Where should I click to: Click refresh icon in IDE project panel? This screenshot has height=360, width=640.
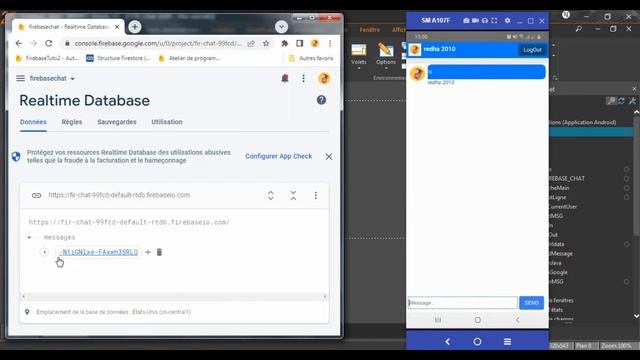point(621,100)
